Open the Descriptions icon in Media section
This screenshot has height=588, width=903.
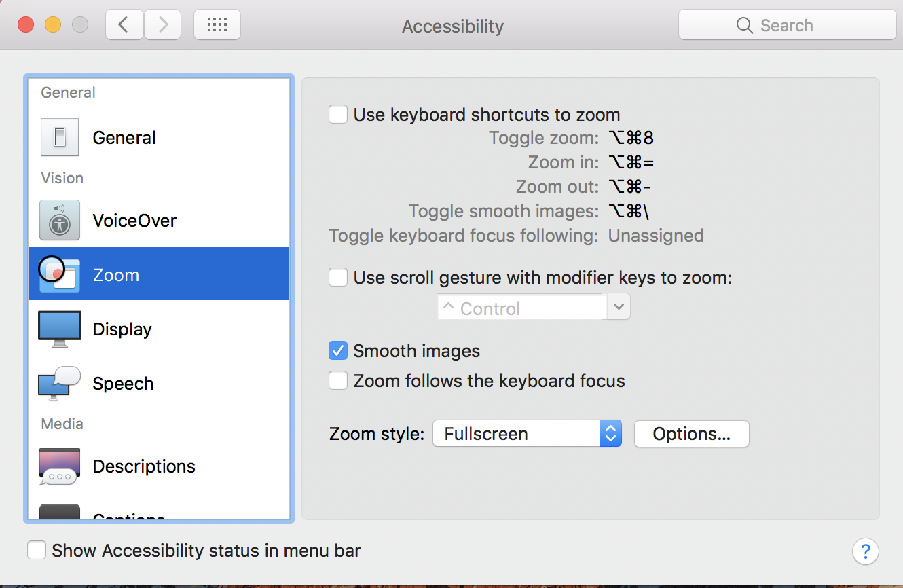[x=60, y=466]
